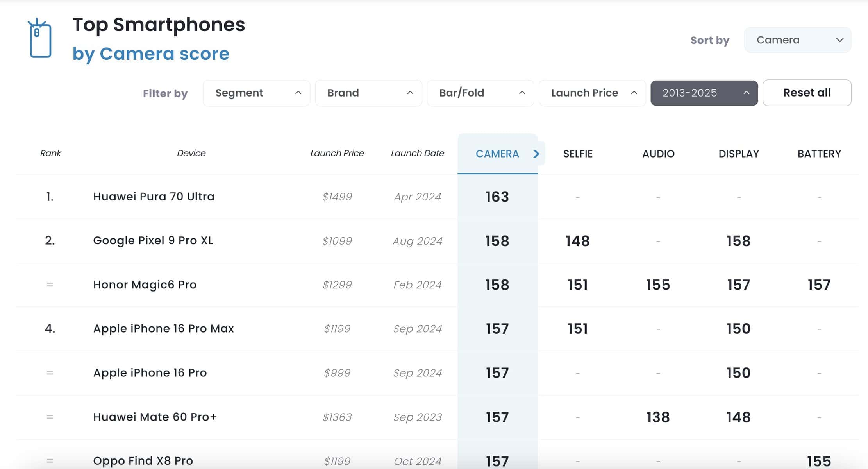
Task: Open Honor Magic6 Pro device
Action: coord(145,285)
